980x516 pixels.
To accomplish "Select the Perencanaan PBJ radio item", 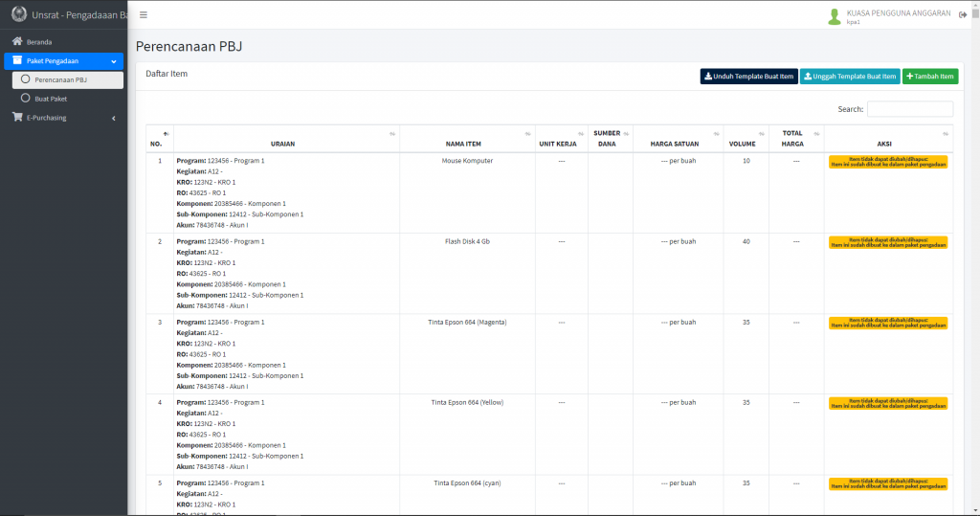I will click(26, 79).
